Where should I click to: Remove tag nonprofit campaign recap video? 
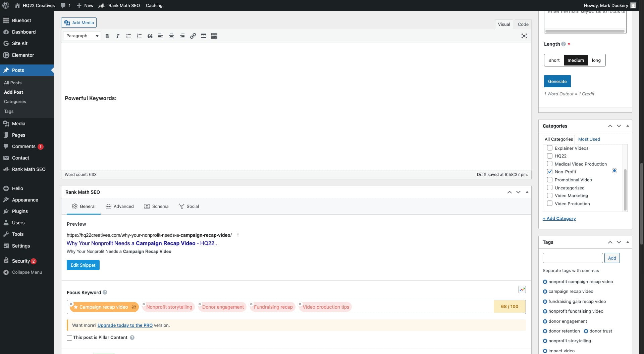pos(545,282)
